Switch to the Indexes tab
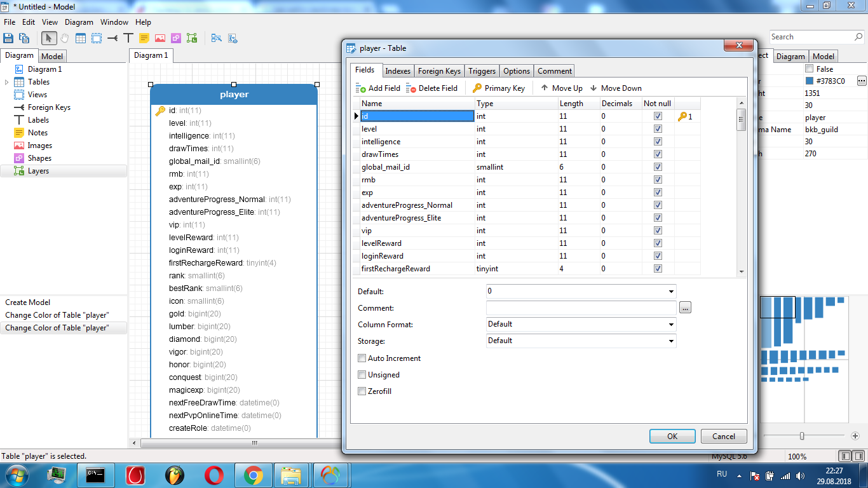This screenshot has height=488, width=868. 398,71
